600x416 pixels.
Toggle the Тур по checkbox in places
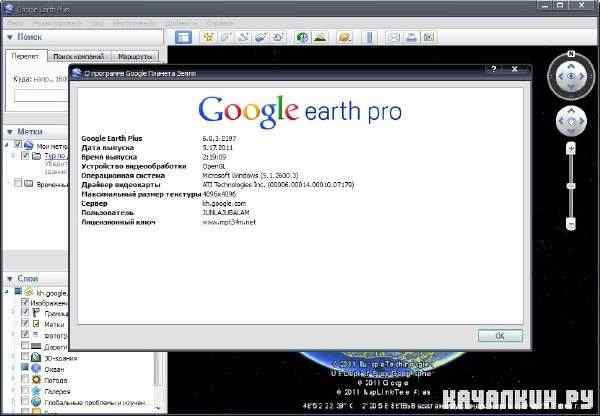pyautogui.click(x=25, y=155)
